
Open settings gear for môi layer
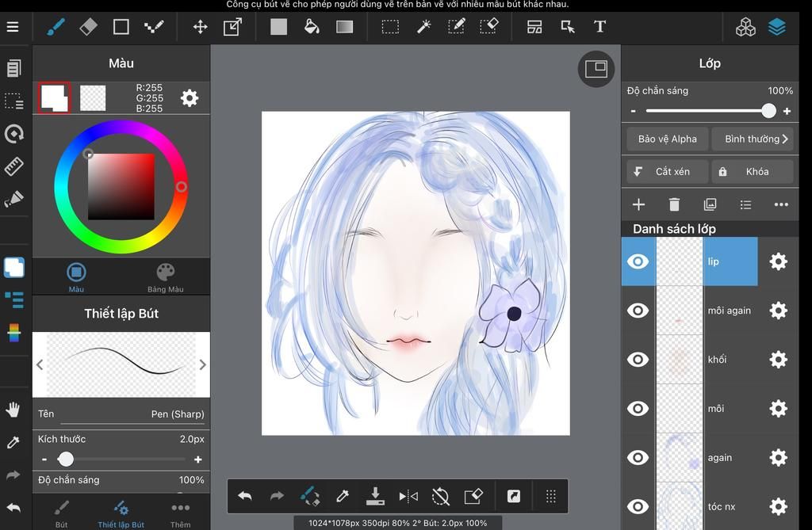pos(779,408)
